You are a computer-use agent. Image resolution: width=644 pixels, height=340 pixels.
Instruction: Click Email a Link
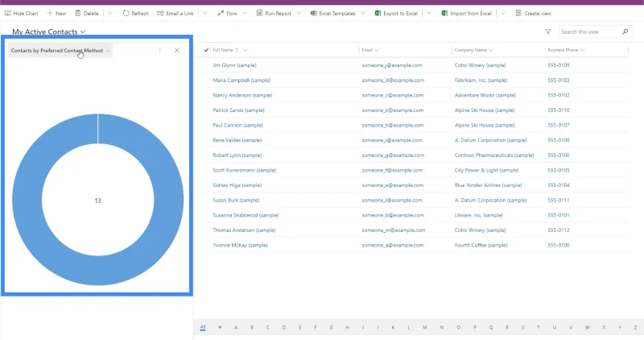pos(175,13)
